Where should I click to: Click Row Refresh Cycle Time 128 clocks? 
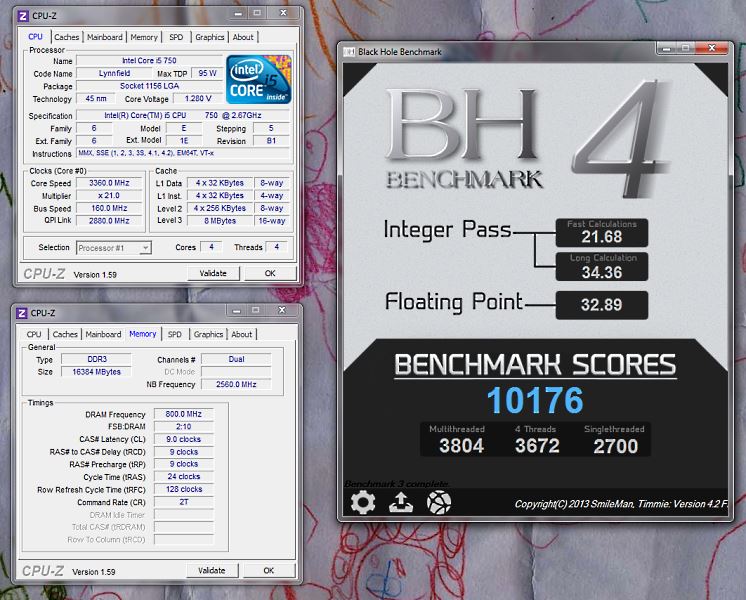pyautogui.click(x=184, y=489)
